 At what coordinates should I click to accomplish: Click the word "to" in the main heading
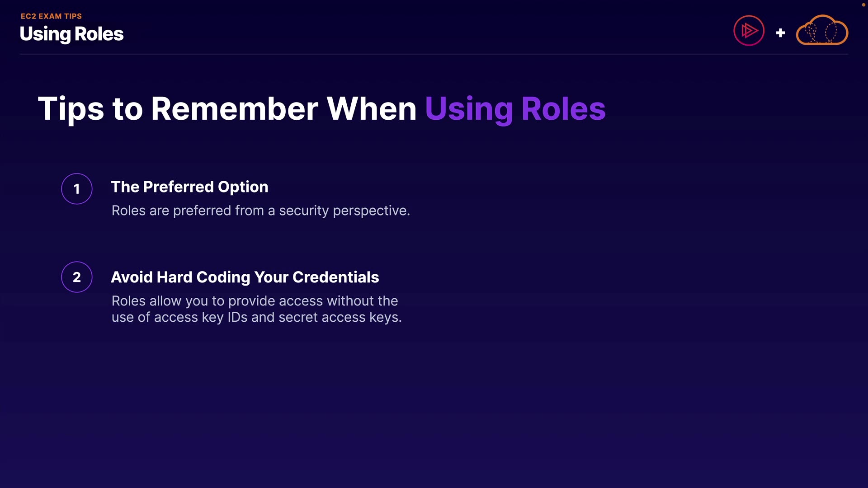click(x=127, y=109)
